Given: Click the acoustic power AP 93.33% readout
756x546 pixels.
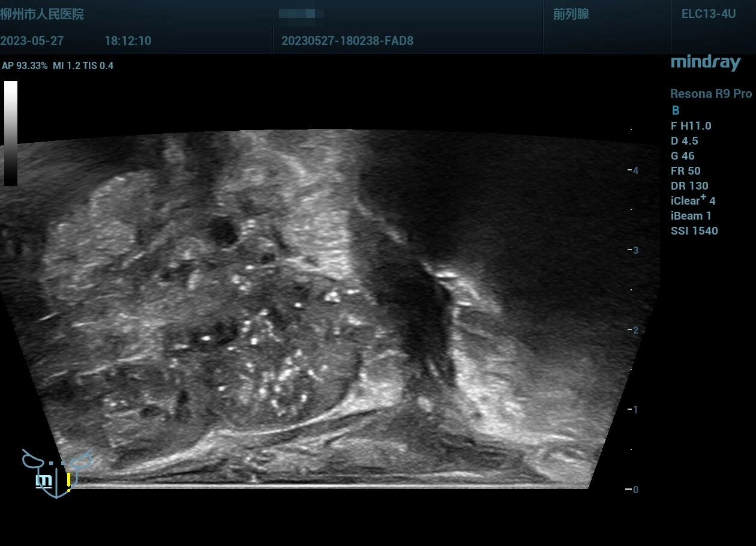Looking at the screenshot, I should point(25,66).
